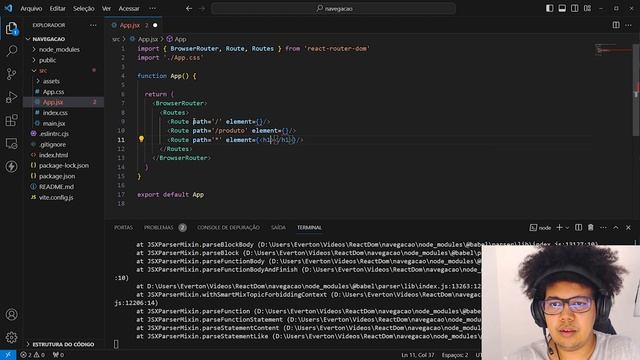
Task: Open the remote window status bar icon
Action: 8,355
